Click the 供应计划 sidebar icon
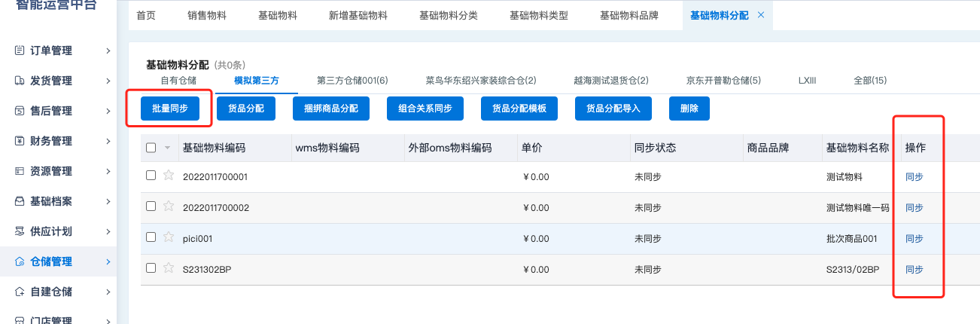 [20, 231]
